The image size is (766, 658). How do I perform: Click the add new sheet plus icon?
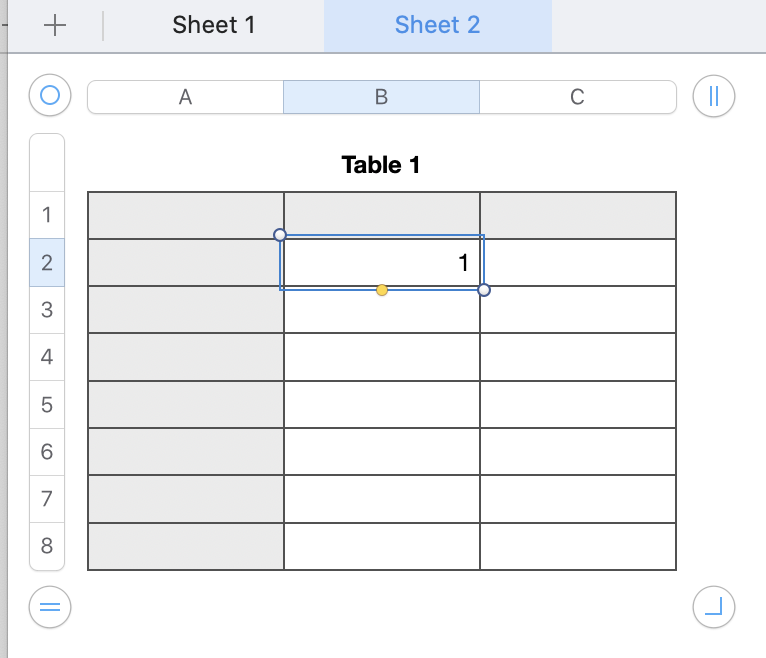pyautogui.click(x=55, y=26)
